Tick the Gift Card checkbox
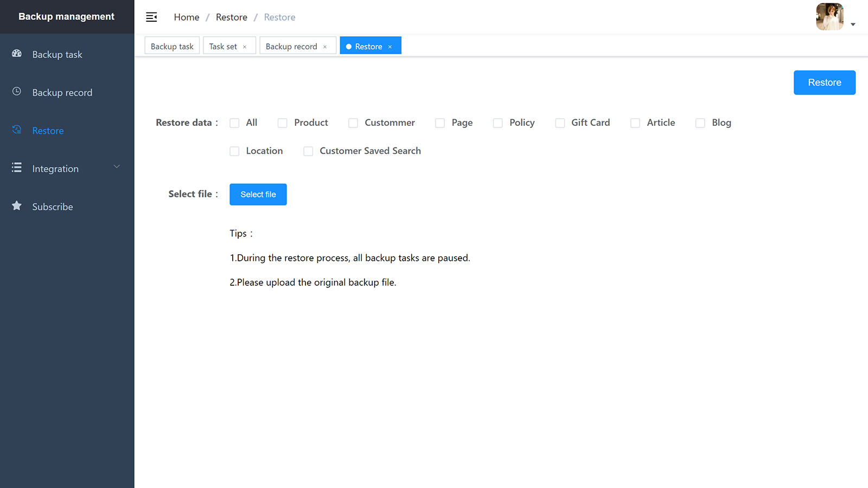The image size is (868, 488). pyautogui.click(x=560, y=123)
